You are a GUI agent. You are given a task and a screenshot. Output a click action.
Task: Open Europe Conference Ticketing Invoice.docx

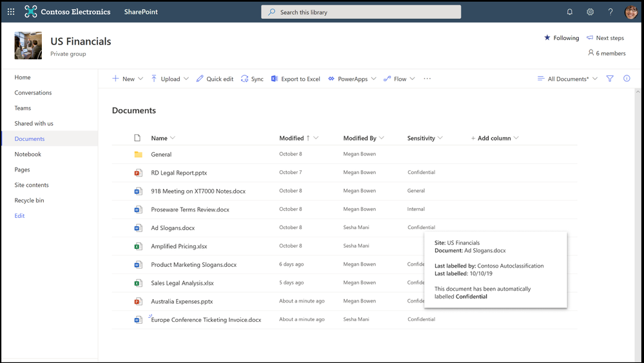(206, 320)
